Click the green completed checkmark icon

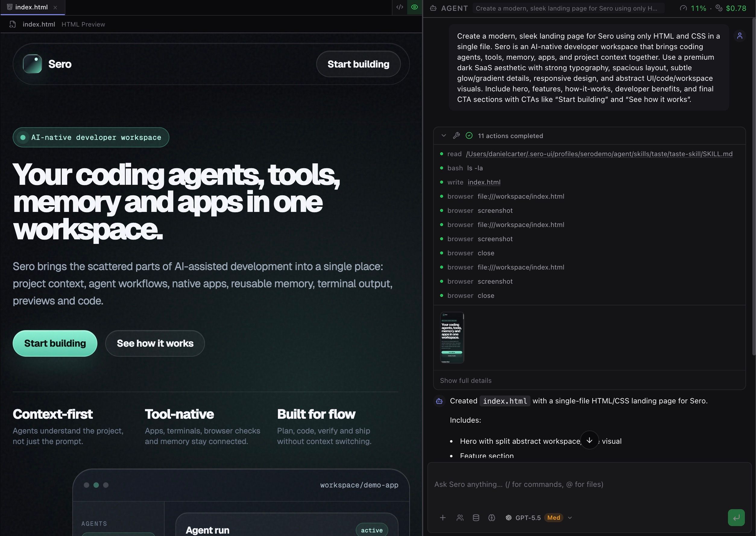pos(469,135)
